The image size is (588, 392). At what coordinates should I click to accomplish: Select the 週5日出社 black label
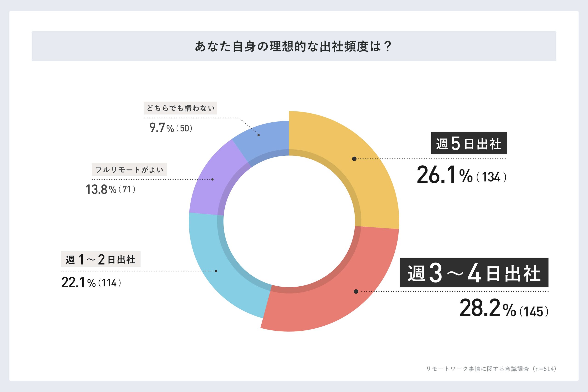pyautogui.click(x=469, y=143)
